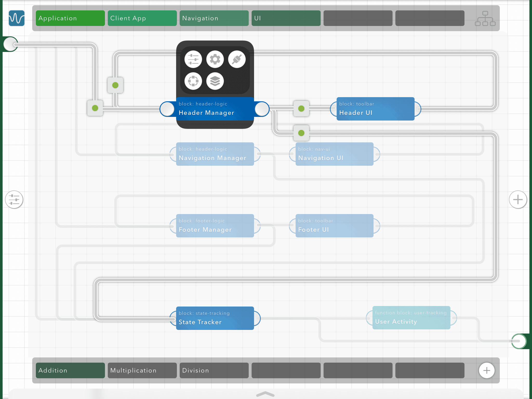Image resolution: width=532 pixels, height=399 pixels.
Task: Click the waveform app logo icon
Action: point(17,18)
